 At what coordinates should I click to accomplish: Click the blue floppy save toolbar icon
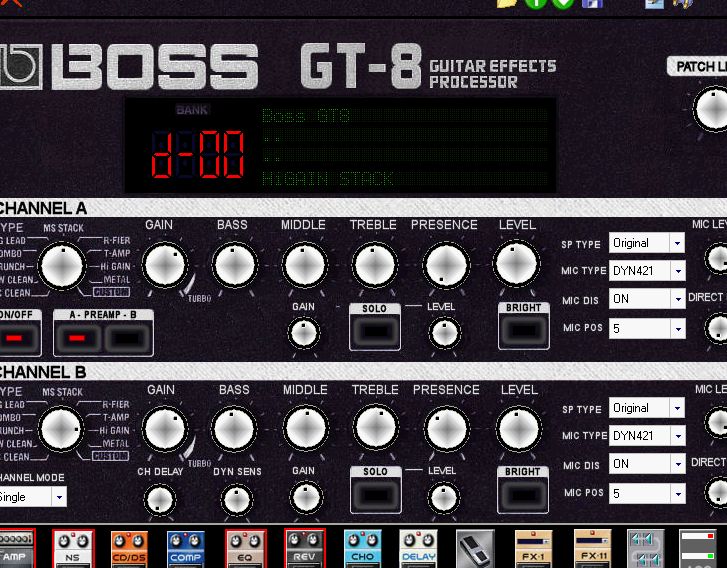tap(592, 4)
